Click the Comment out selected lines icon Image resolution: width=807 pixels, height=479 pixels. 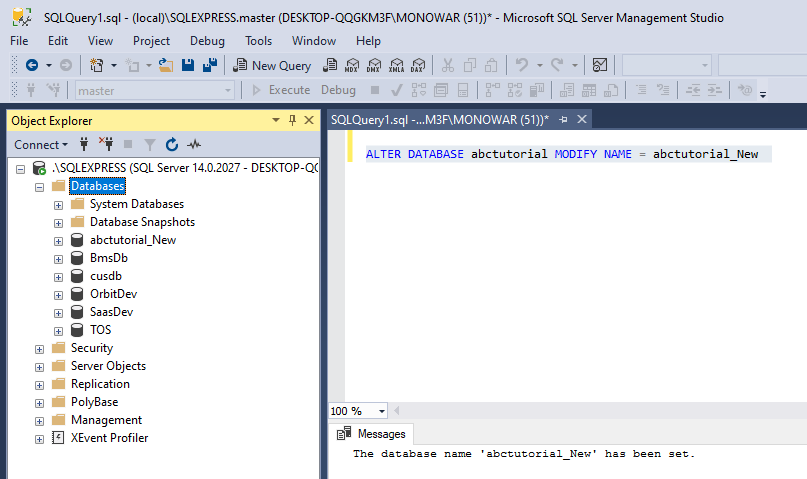pos(641,90)
